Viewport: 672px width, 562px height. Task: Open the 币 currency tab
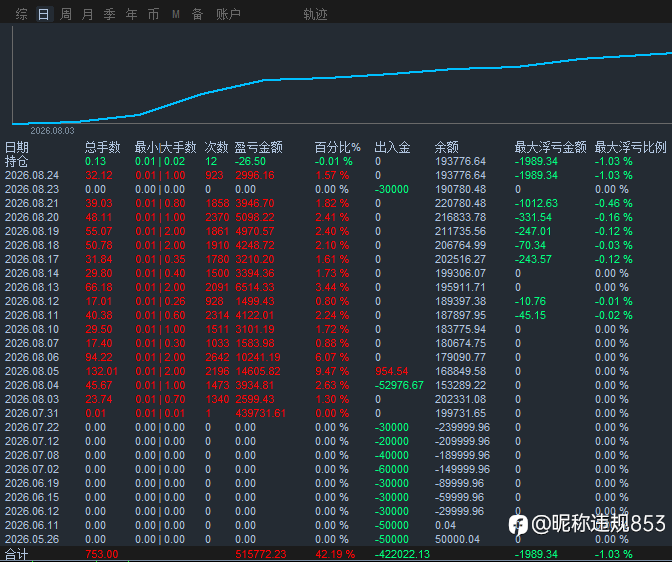[x=153, y=14]
